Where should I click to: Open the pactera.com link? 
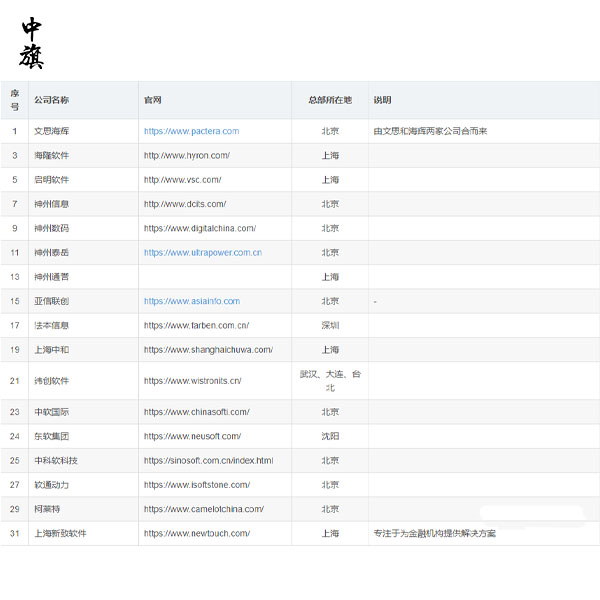(x=191, y=131)
